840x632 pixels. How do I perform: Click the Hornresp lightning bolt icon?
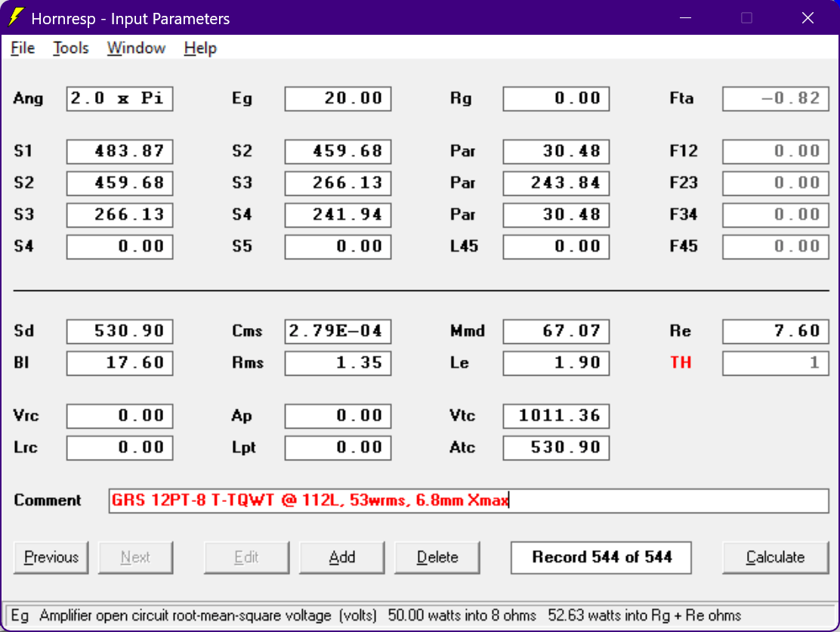coord(16,17)
